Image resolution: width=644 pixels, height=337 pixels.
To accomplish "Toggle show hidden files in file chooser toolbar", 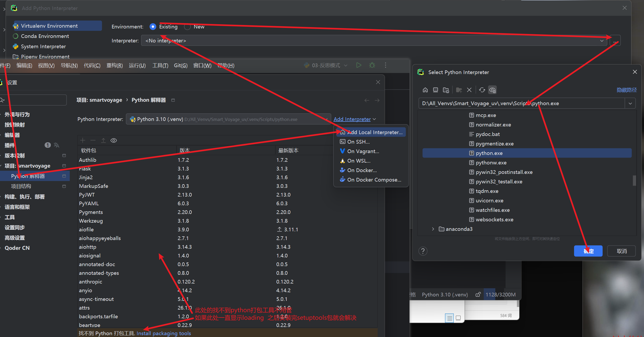I will (492, 90).
